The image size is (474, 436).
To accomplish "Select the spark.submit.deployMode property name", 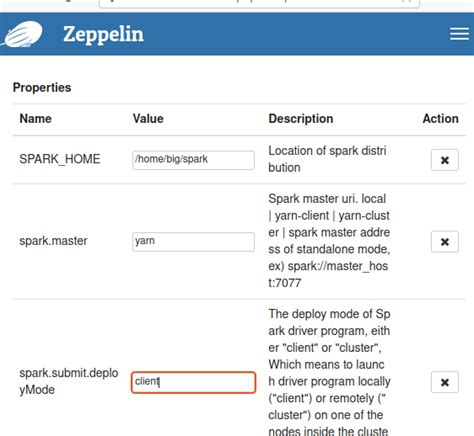I will click(69, 381).
